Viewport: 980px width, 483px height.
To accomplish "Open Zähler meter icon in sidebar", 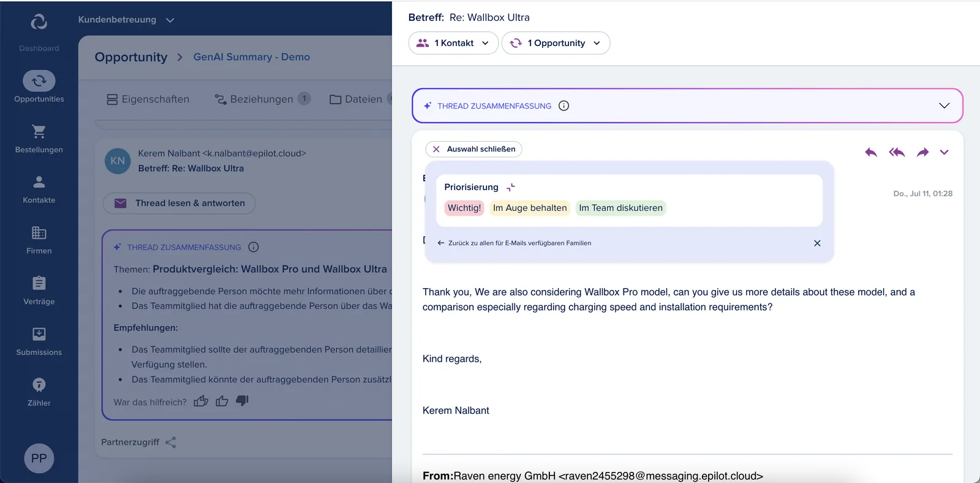I will tap(39, 385).
